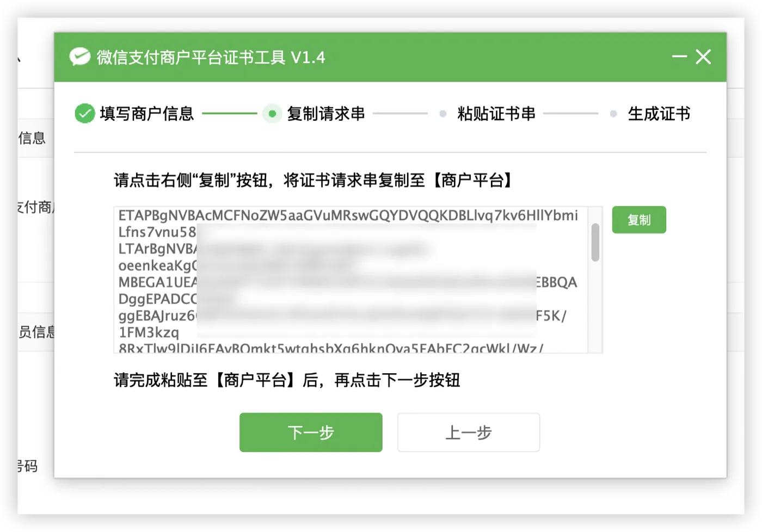Click inside the certificate request text box

point(351,280)
